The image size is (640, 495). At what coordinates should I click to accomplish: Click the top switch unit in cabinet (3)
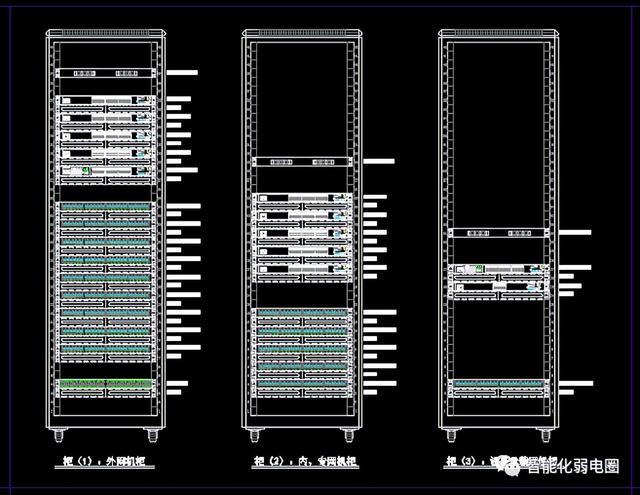pyautogui.click(x=498, y=269)
